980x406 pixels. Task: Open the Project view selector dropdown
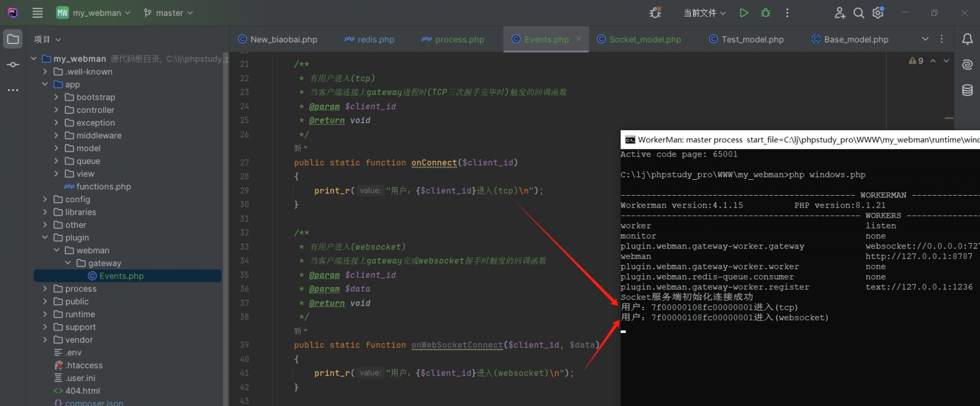tap(47, 39)
